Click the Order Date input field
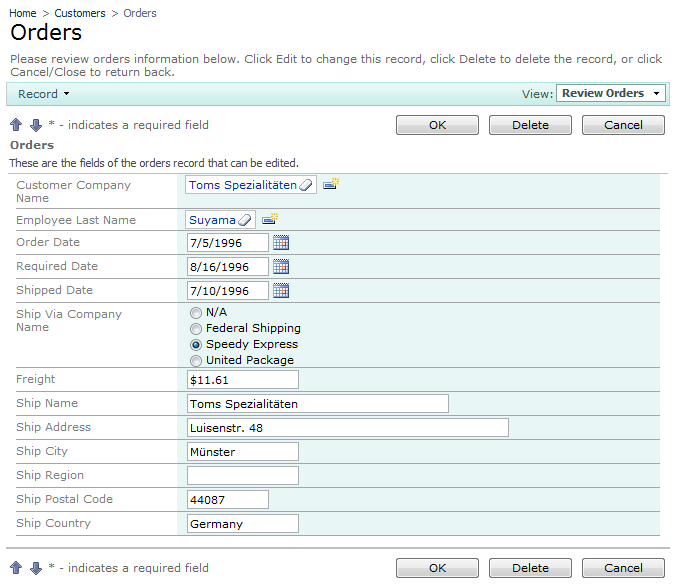Viewport: 680px width, 585px height. [228, 243]
